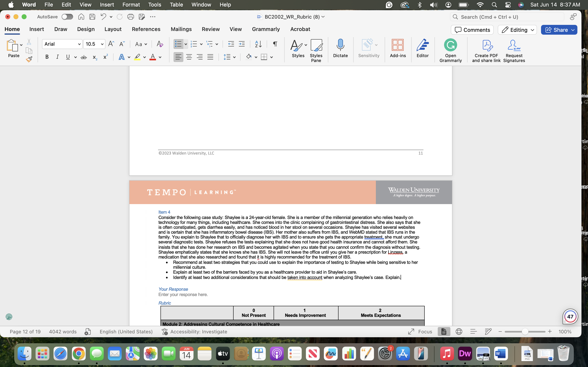Image resolution: width=588 pixels, height=367 pixels.
Task: Select Create PDF and share link
Action: pos(486,51)
